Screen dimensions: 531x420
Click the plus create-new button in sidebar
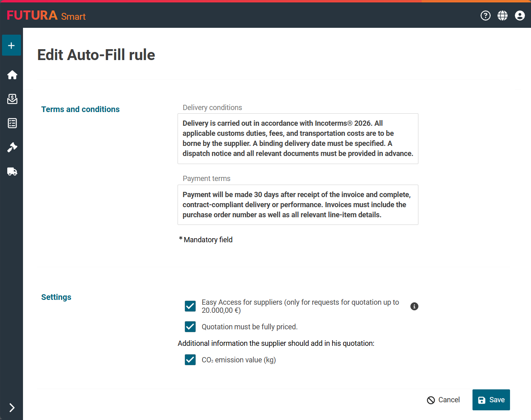11,46
